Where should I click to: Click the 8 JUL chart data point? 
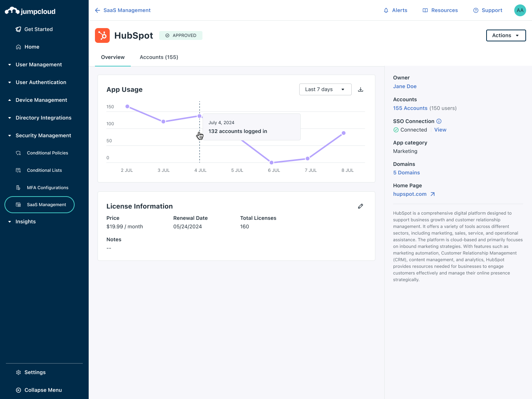pyautogui.click(x=344, y=133)
